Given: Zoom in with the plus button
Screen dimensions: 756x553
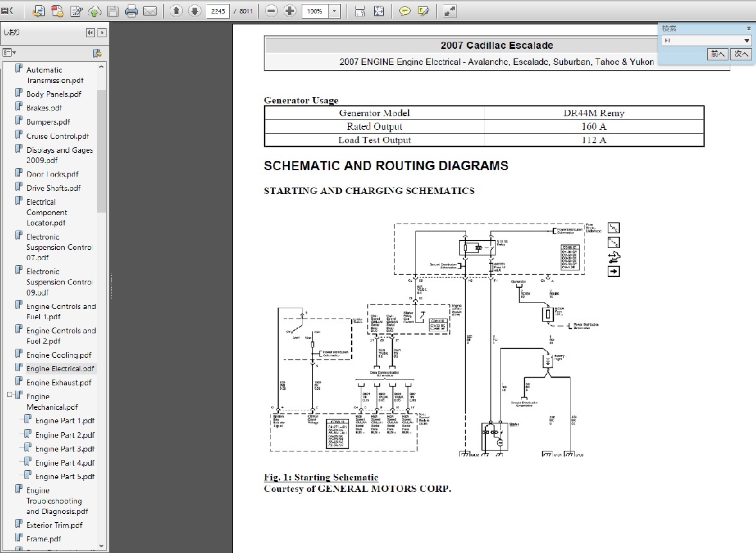Looking at the screenshot, I should click(x=290, y=11).
